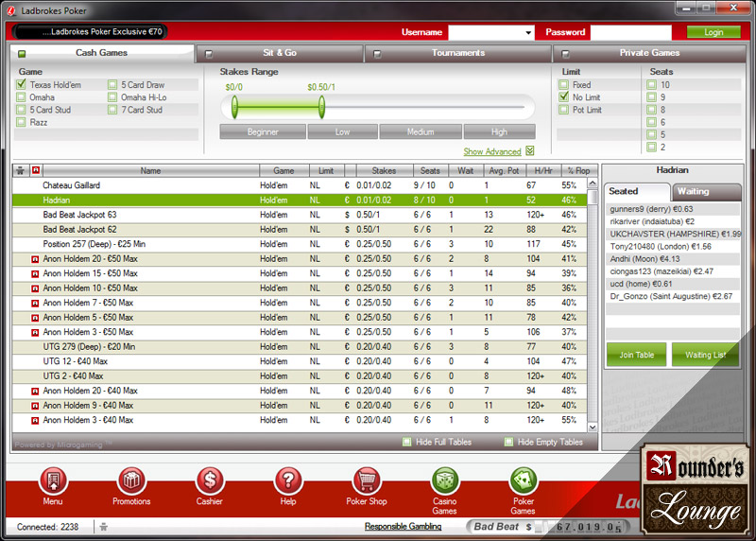Screen dimensions: 756x541
Task: Enable the Omaha game checkbox
Action: tap(21, 97)
